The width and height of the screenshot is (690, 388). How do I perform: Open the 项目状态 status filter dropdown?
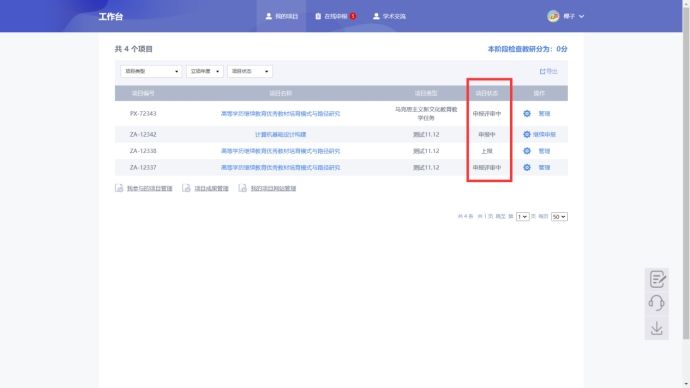coord(250,71)
